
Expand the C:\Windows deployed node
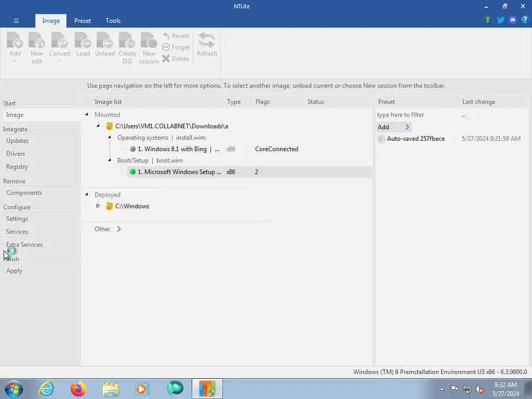98,206
